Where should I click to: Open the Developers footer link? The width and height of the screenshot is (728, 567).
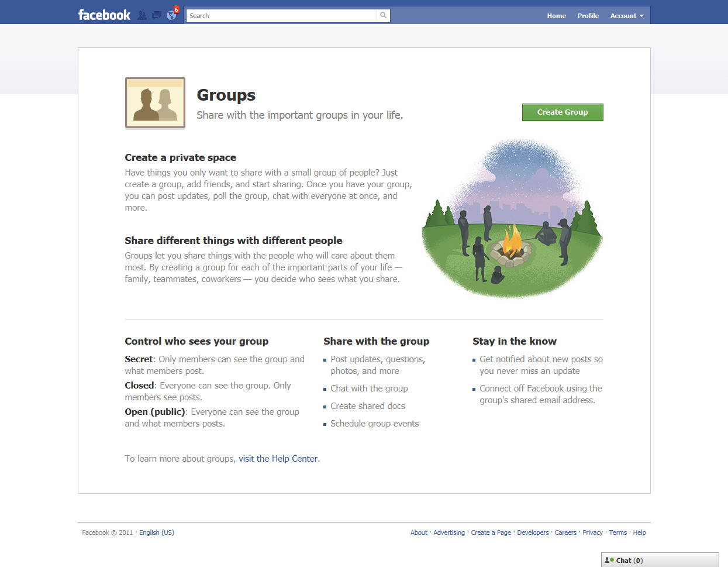coord(533,532)
